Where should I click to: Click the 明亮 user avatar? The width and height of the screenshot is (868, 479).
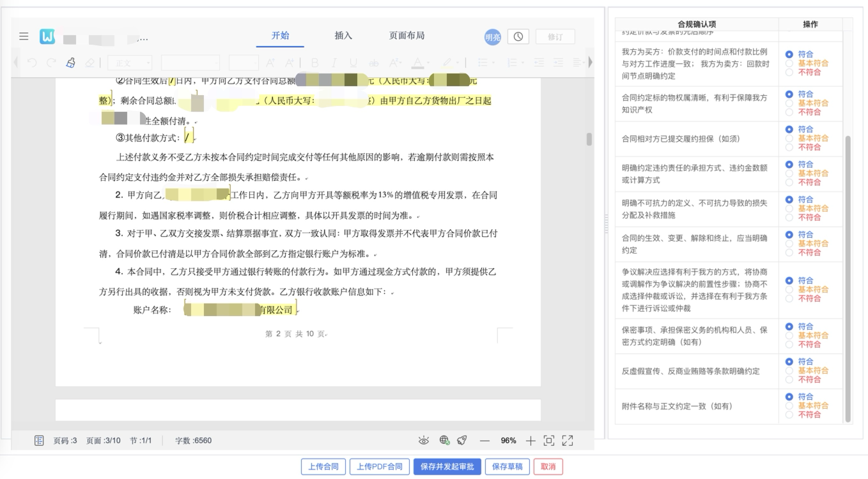click(493, 36)
